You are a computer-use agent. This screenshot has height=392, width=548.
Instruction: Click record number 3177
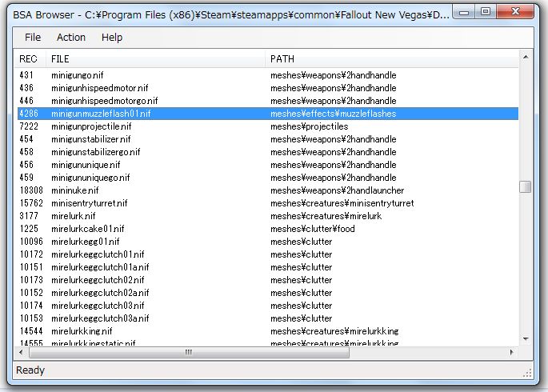point(29,216)
